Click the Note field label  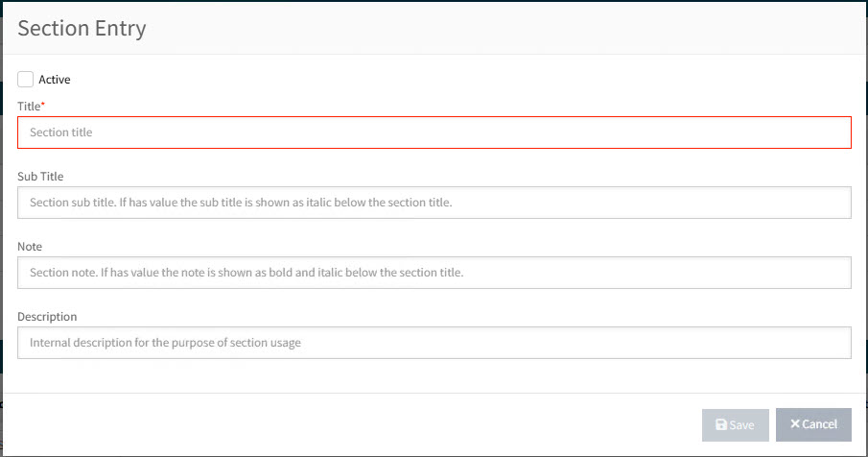(30, 247)
